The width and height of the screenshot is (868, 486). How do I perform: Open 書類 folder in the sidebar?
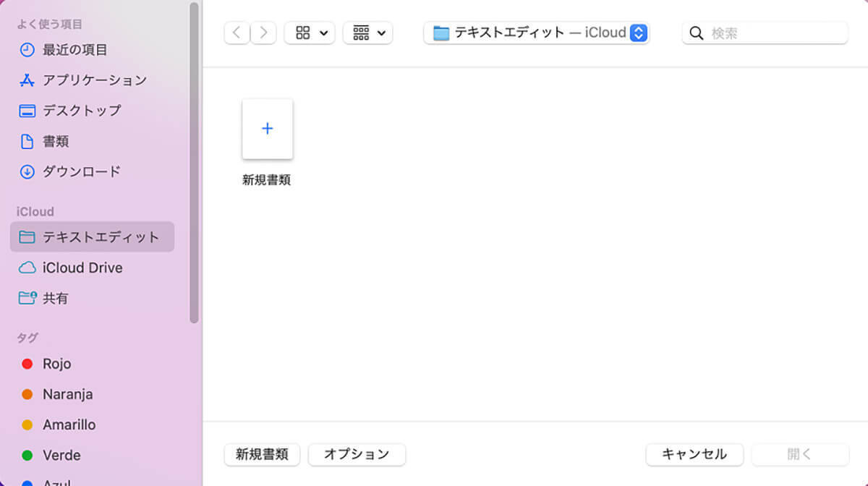(x=56, y=141)
